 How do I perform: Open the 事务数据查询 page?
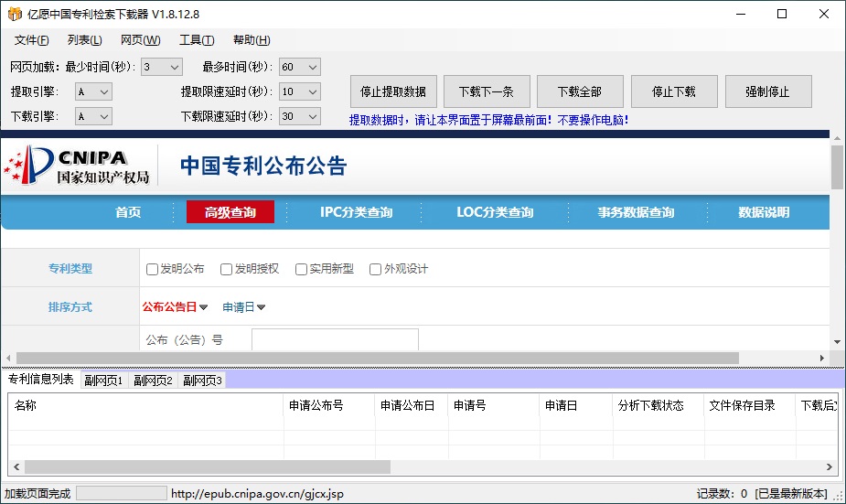(x=636, y=212)
